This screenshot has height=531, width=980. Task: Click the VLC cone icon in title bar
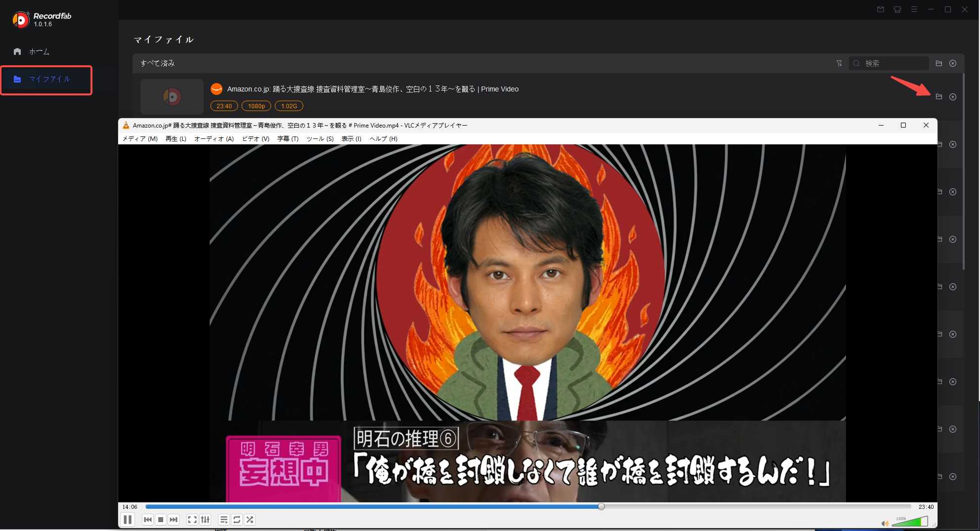[126, 126]
